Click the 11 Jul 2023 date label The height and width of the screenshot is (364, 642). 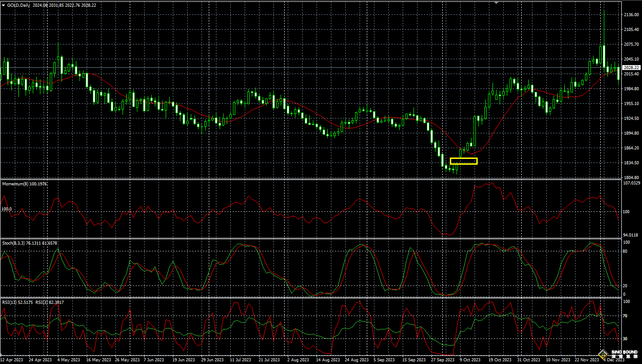click(241, 360)
